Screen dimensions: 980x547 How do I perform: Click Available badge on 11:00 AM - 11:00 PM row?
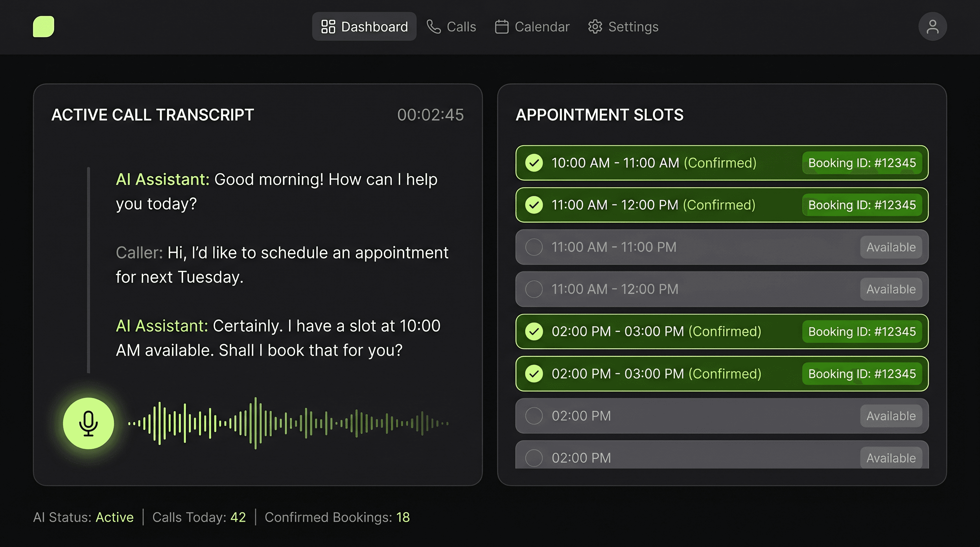[891, 247]
